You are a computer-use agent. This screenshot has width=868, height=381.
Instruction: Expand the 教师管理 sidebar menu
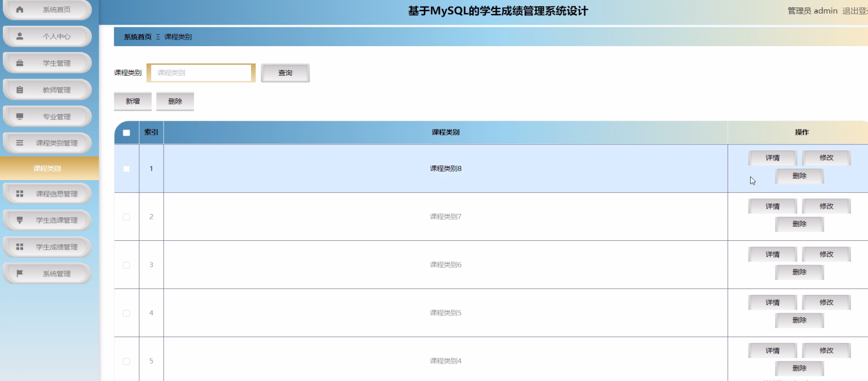point(47,90)
